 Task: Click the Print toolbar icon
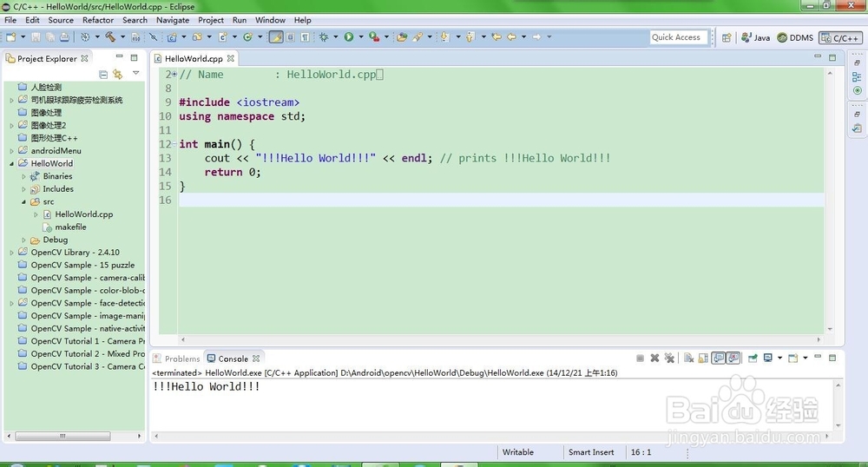point(64,37)
